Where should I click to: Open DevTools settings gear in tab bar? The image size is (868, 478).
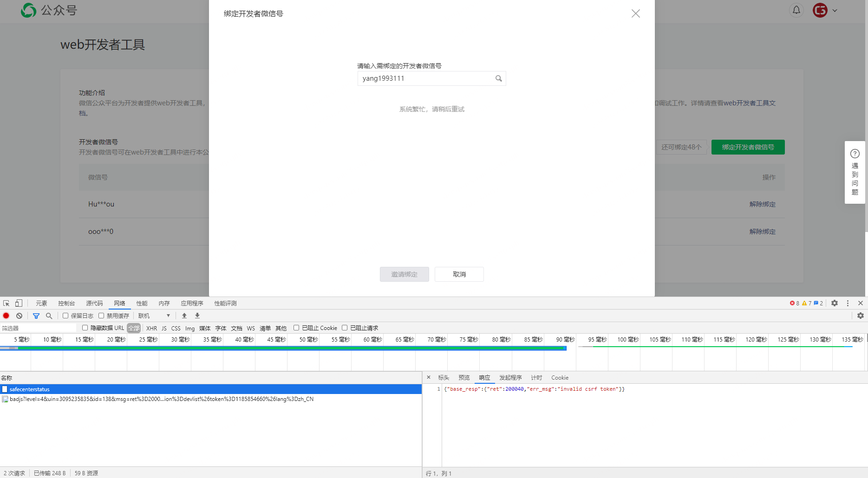(835, 303)
